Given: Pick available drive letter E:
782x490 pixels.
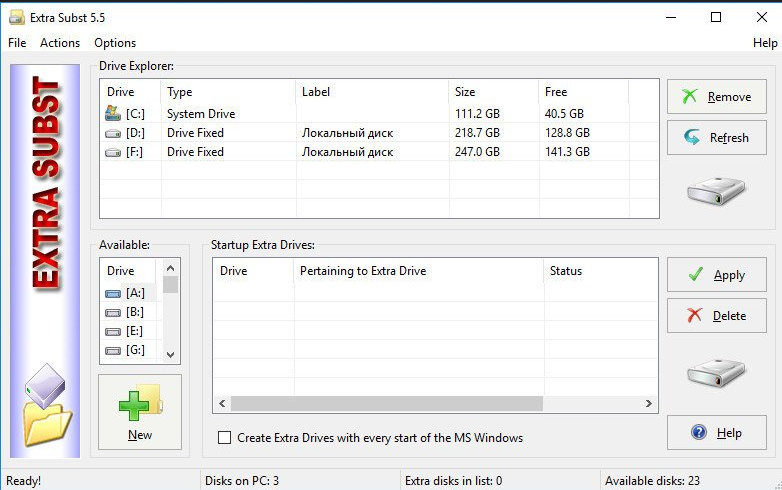Looking at the screenshot, I should click(x=134, y=331).
